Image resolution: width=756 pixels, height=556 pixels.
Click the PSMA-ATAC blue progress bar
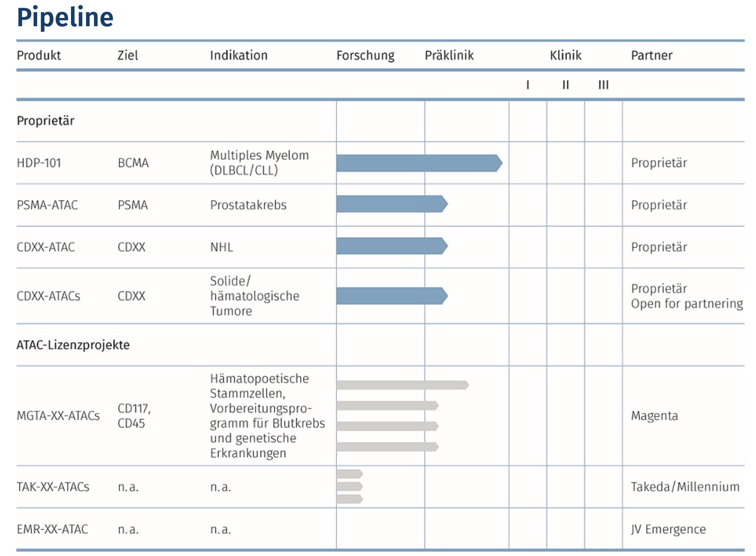pos(391,204)
